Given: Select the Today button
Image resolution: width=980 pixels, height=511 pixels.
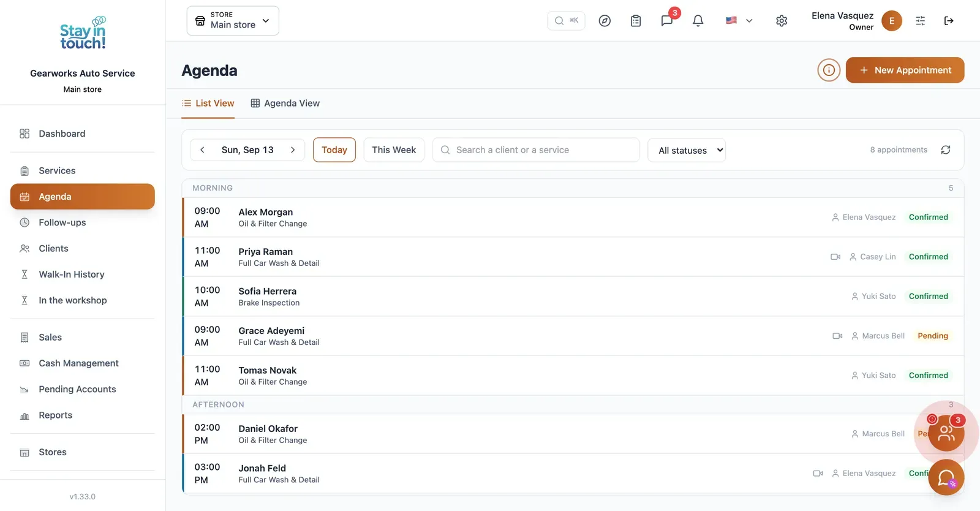Looking at the screenshot, I should point(334,150).
